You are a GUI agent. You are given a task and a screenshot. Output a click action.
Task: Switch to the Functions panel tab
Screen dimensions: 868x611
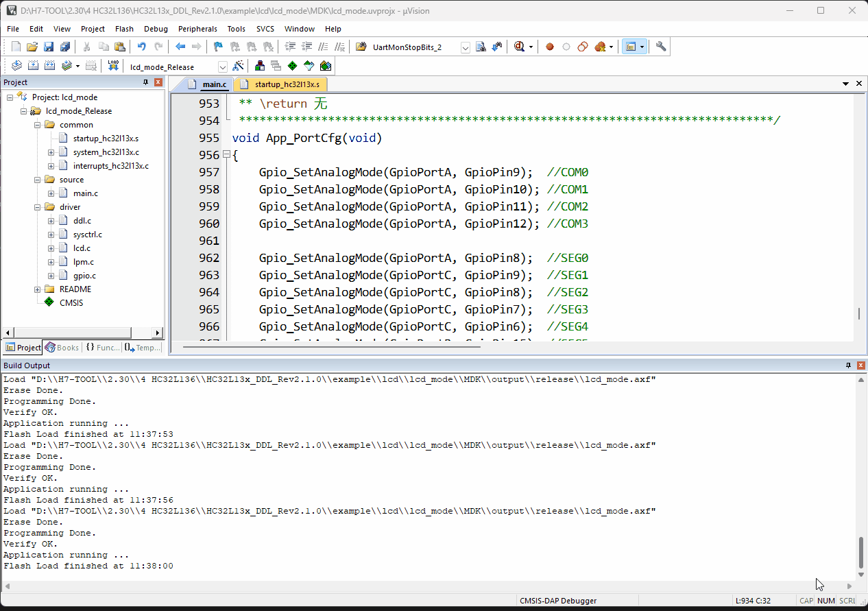click(103, 348)
